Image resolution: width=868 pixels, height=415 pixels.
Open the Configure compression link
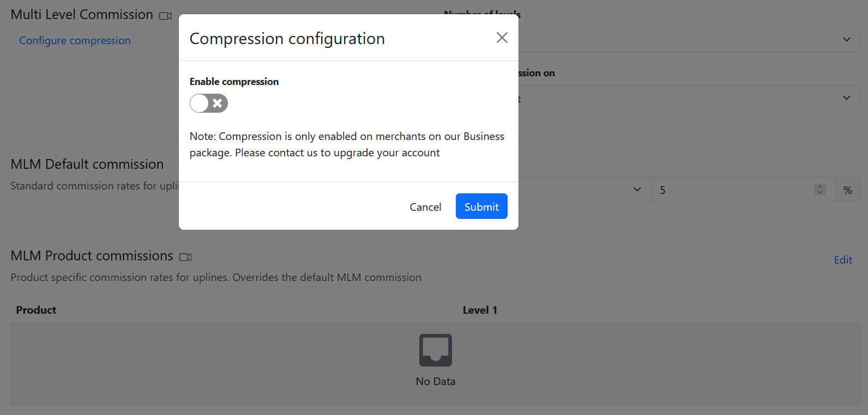pyautogui.click(x=75, y=40)
